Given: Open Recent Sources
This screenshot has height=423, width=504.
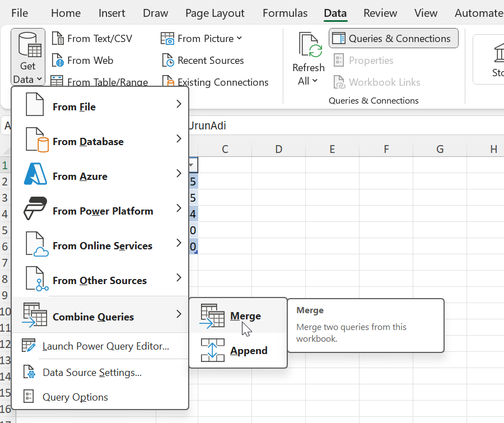Looking at the screenshot, I should (210, 61).
